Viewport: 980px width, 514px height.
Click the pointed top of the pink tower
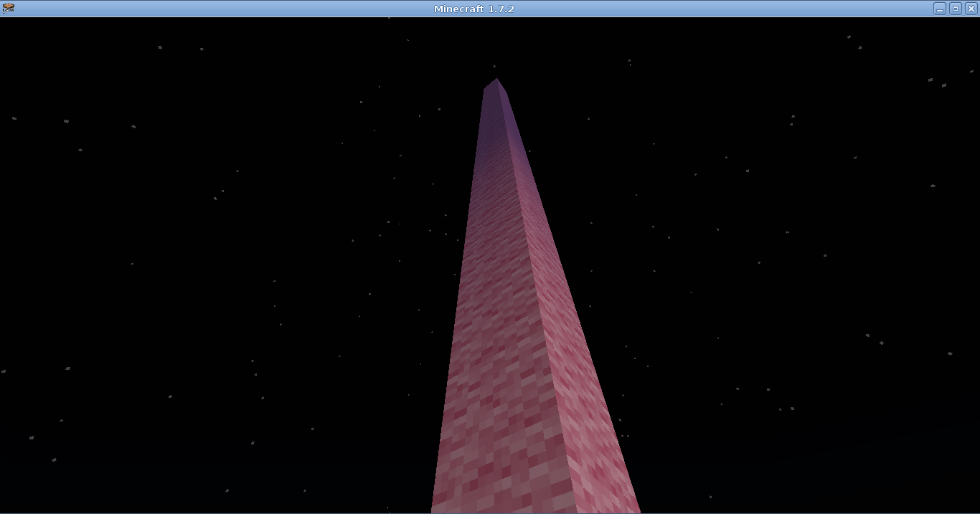pos(496,81)
